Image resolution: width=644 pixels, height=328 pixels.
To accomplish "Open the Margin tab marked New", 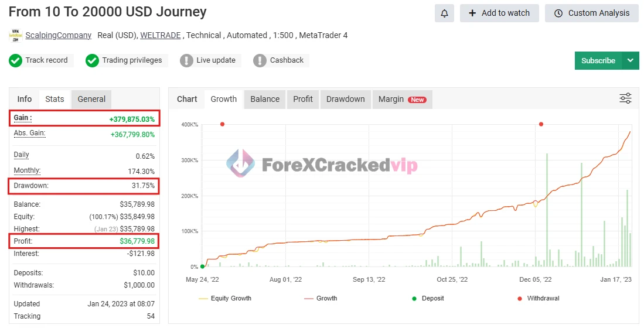I will 402,99.
